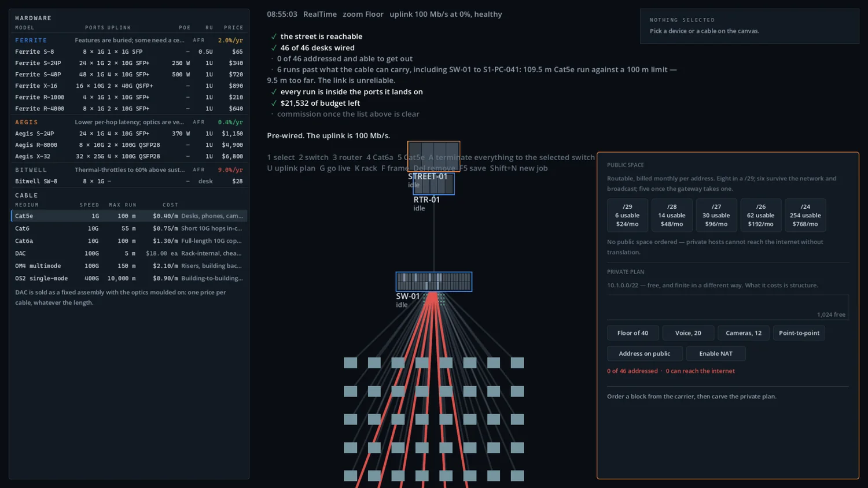Enable NAT for private hosts

tap(716, 353)
